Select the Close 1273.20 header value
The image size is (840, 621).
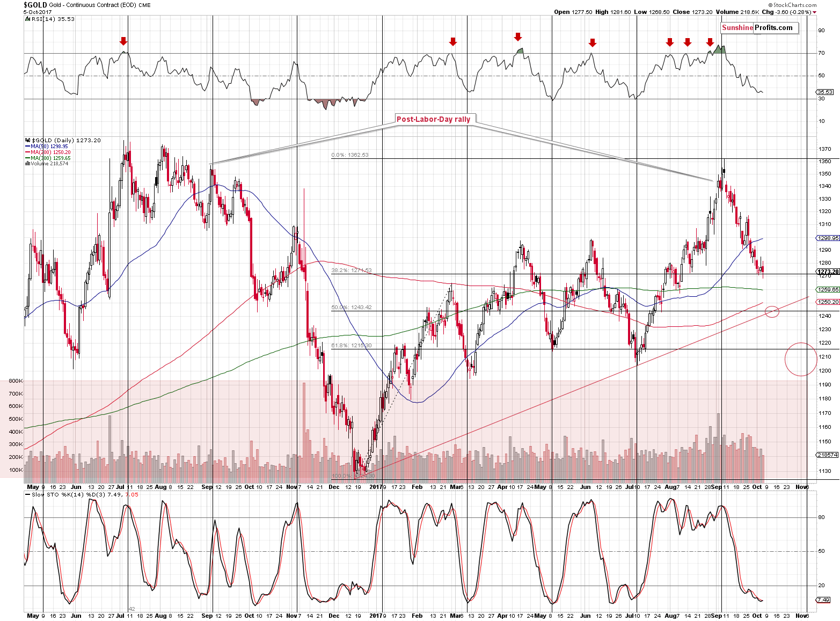tap(692, 12)
